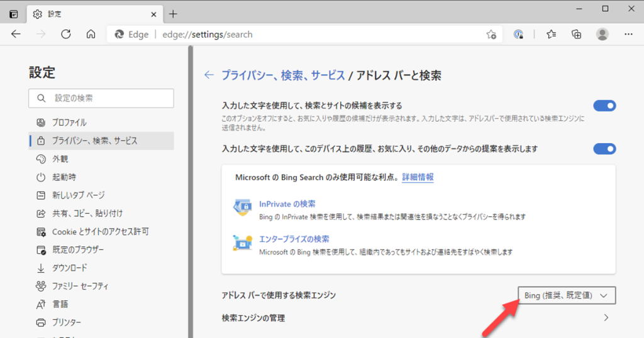Open the 外観 settings section
The height and width of the screenshot is (338, 644).
click(101, 159)
